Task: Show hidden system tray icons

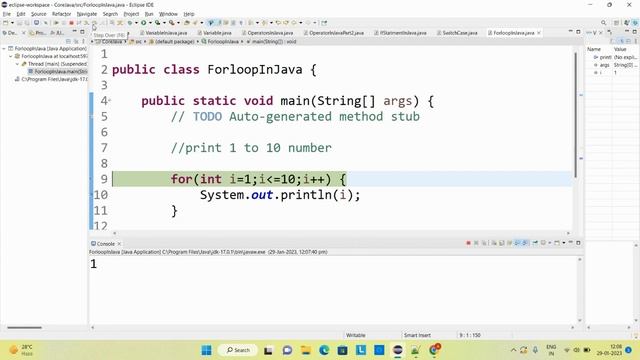Action: (513, 350)
